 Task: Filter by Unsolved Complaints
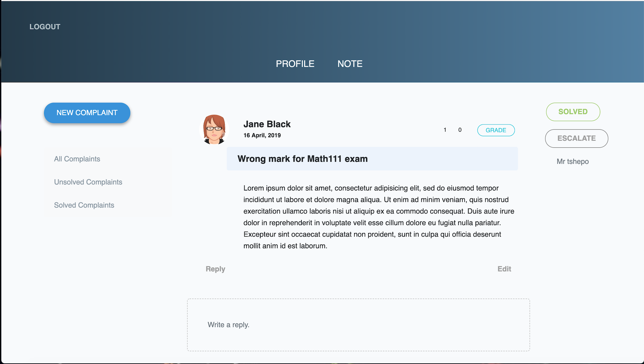point(88,182)
